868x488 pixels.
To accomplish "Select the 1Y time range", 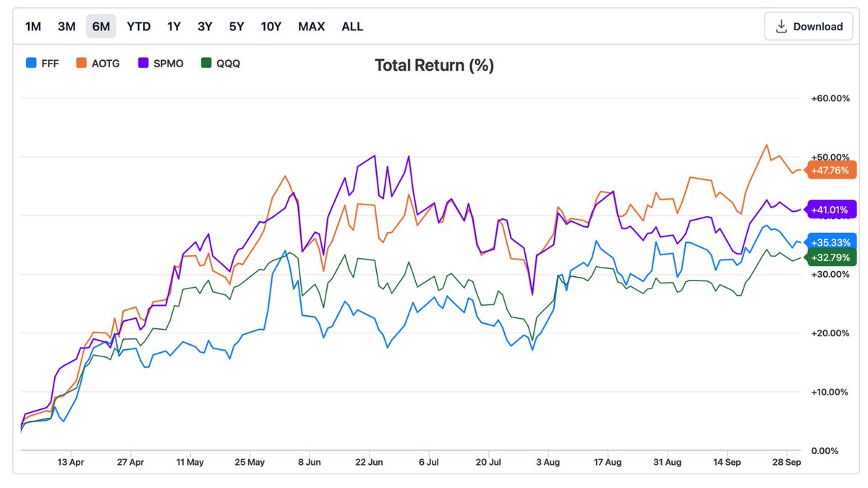I will tap(174, 27).
